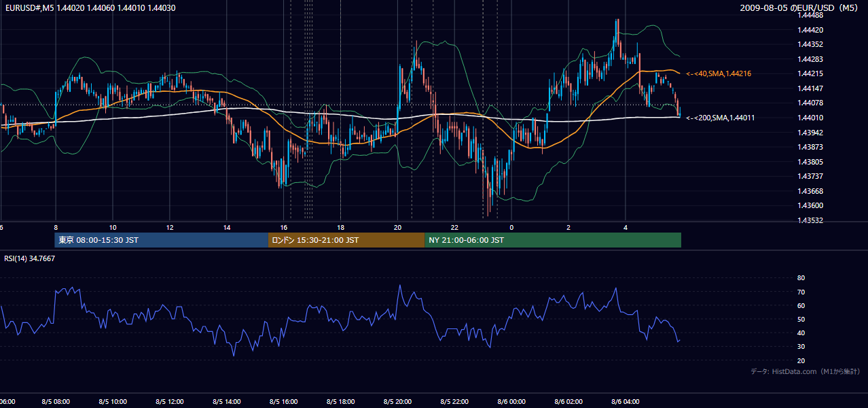Click RSI axis level 30
Screen dimensions: 868x408
[x=801, y=347]
